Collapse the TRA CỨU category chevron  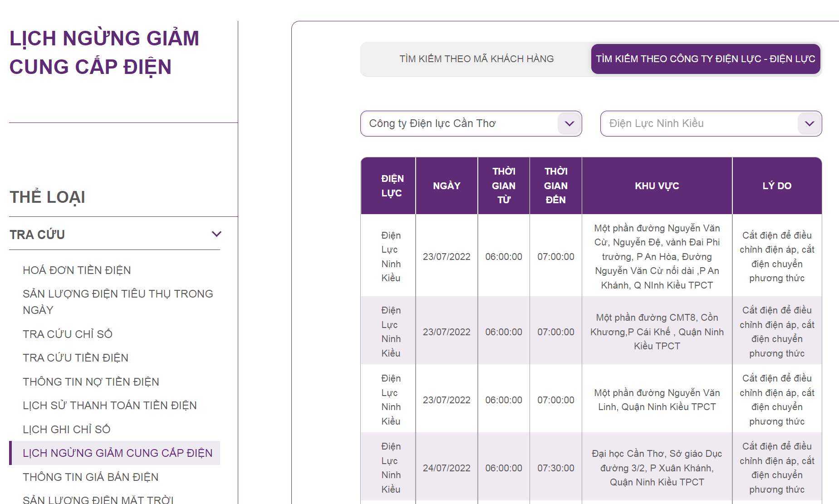tap(216, 234)
